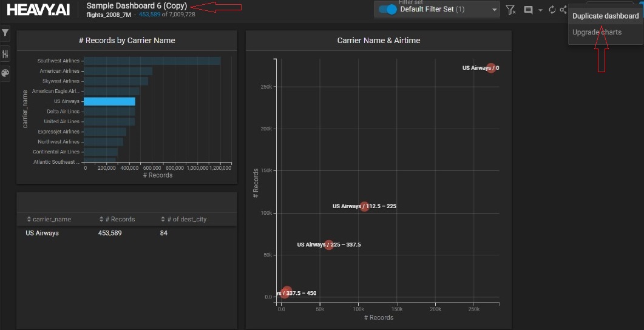644x330 pixels.
Task: Select Duplicate dashboard menu option
Action: click(605, 16)
